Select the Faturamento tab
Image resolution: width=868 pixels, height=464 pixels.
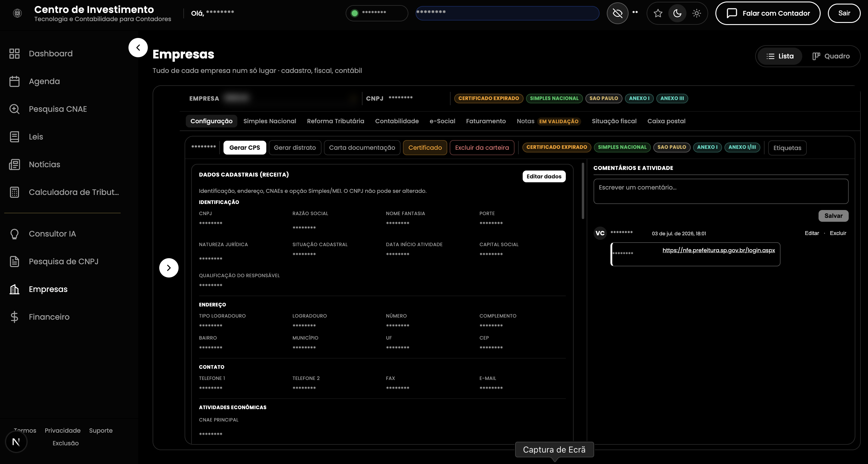486,121
